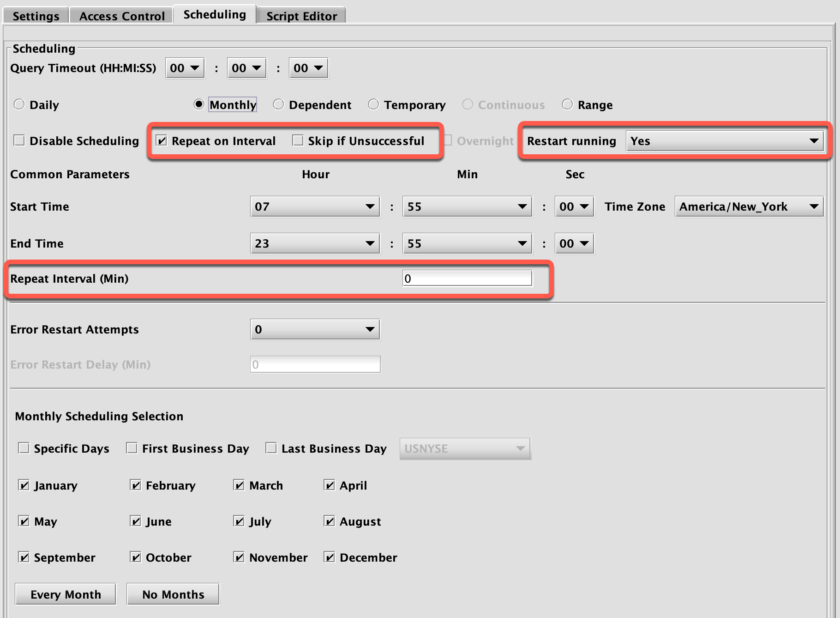
Task: Uncheck Repeat on Interval
Action: point(162,140)
